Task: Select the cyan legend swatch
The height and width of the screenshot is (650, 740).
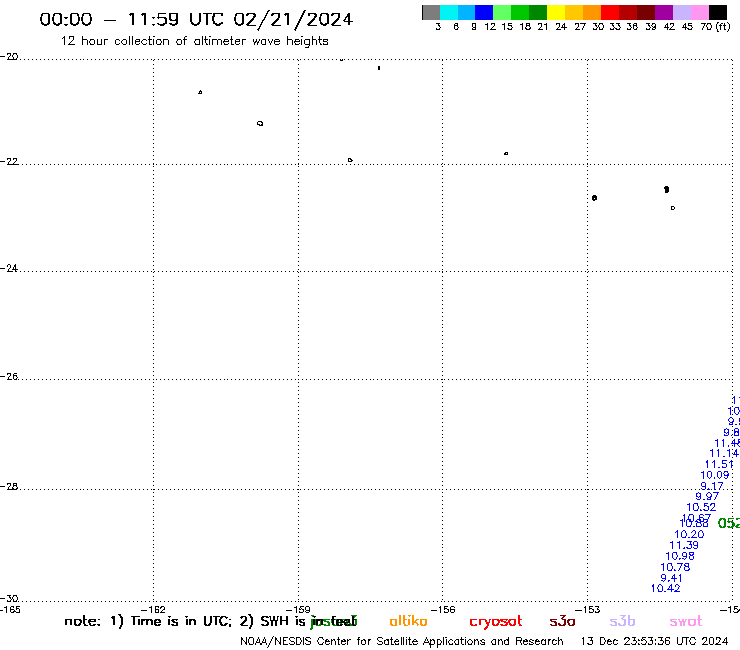Action: [449, 12]
